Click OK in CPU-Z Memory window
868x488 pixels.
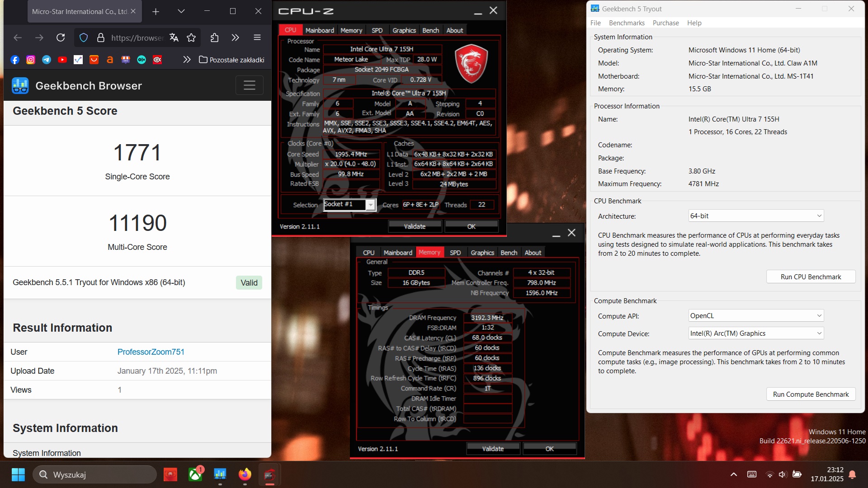549,449
